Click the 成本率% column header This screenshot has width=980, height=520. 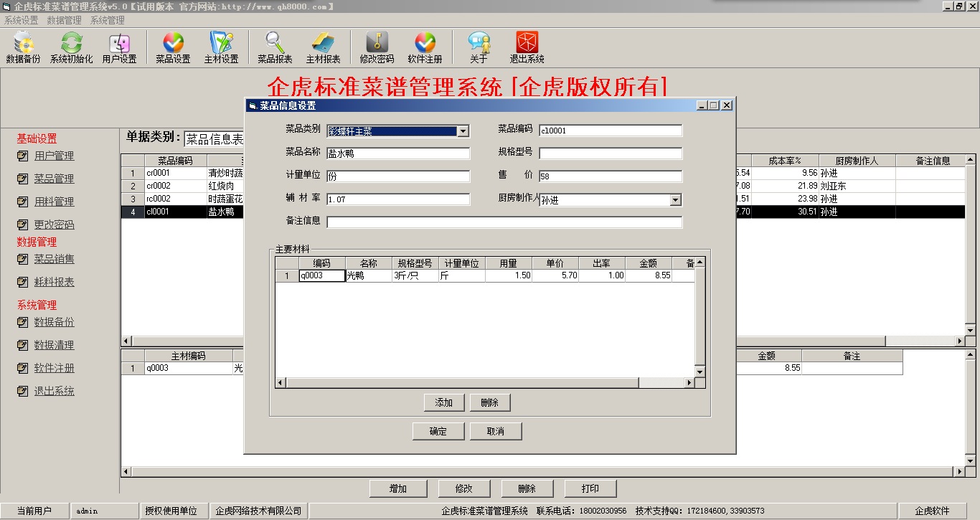click(x=785, y=161)
